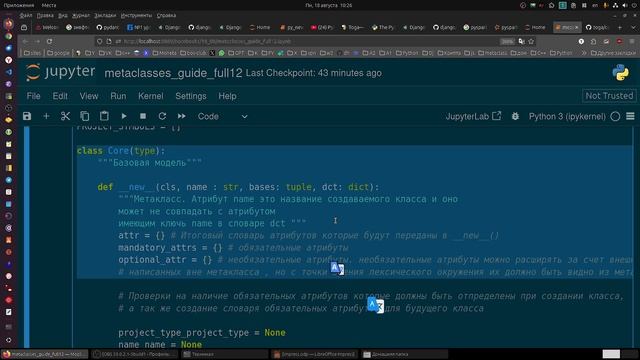Switch to the py_dev browser tab
The image size is (640, 360).
[x=291, y=27]
